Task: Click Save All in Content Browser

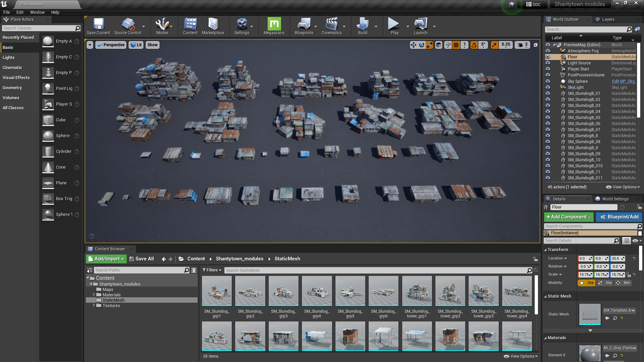Action: click(142, 259)
